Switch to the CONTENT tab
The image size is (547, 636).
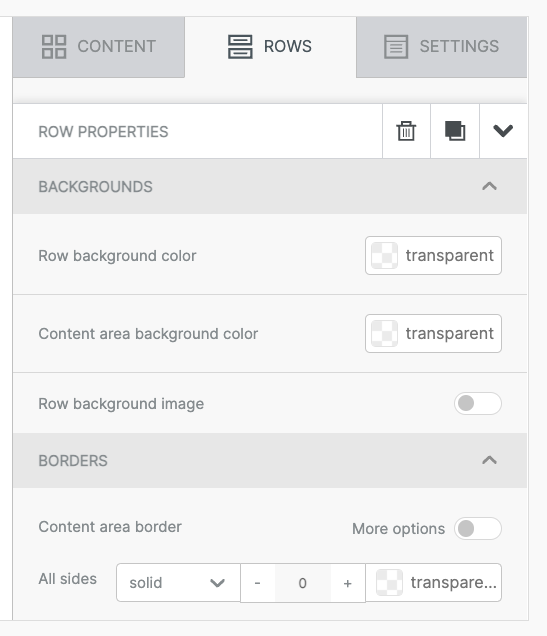(99, 47)
